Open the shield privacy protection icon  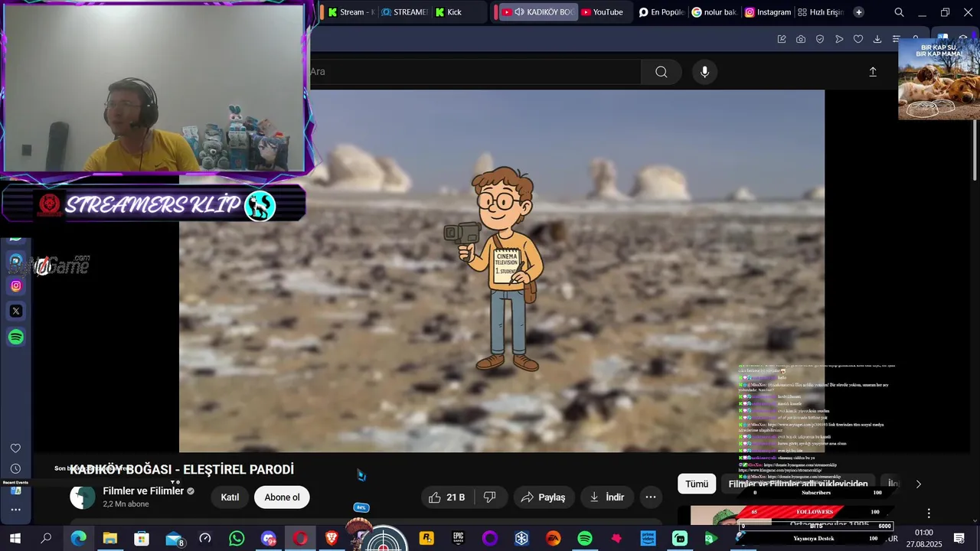[x=820, y=39]
